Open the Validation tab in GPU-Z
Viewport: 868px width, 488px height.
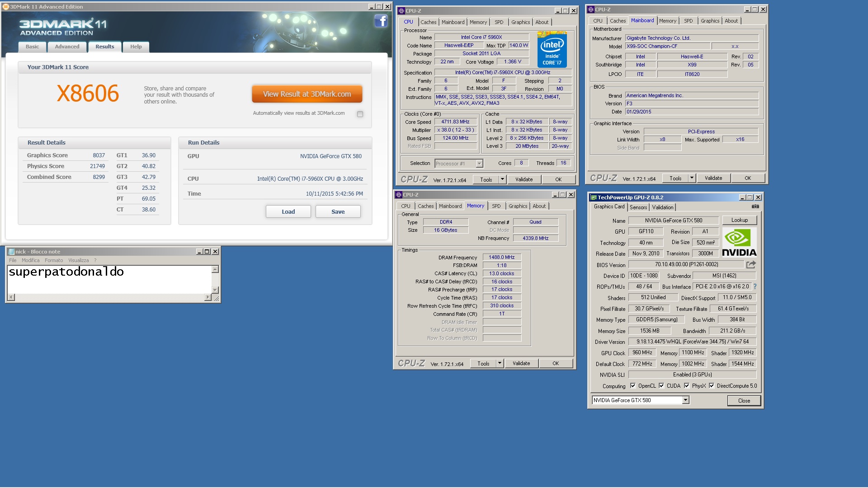662,207
